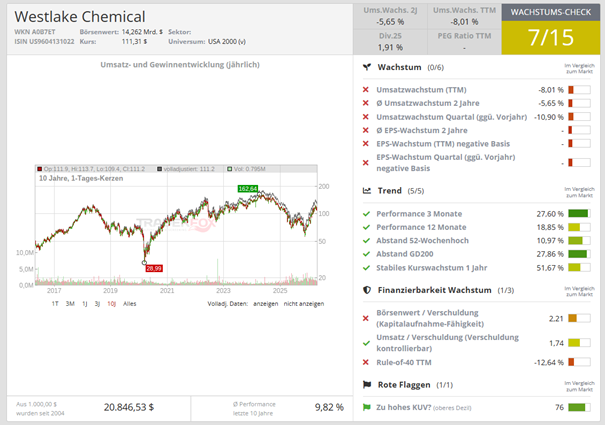Click red X next to Börsenwert / Verschuldung
This screenshot has width=605, height=425.
(366, 318)
